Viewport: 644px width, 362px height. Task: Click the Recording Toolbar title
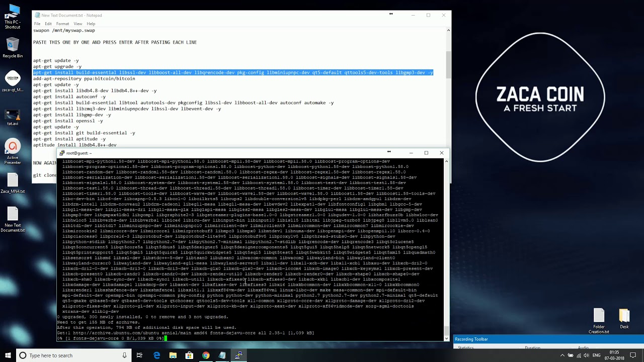pyautogui.click(x=471, y=339)
